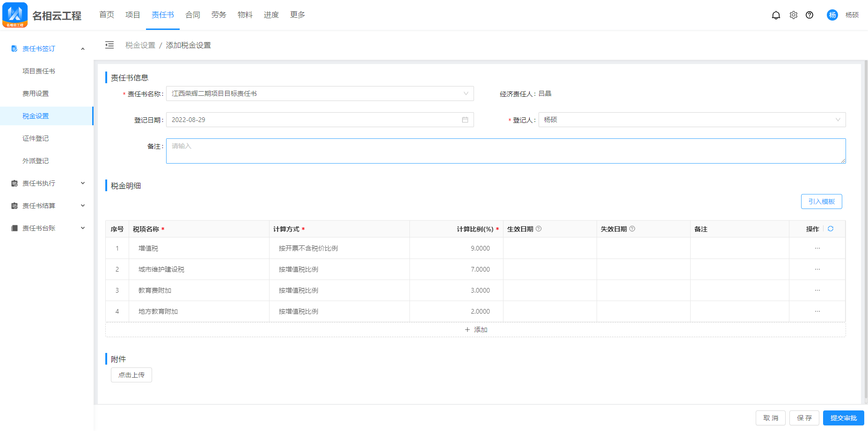Switch to 项目 tab
This screenshot has height=431, width=868.
pos(133,15)
